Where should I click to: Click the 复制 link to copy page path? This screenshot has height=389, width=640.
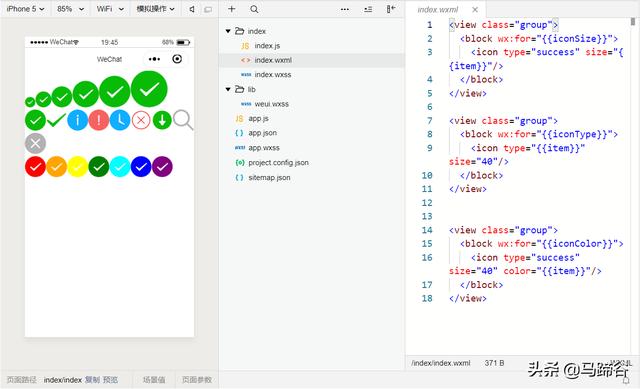pos(93,380)
